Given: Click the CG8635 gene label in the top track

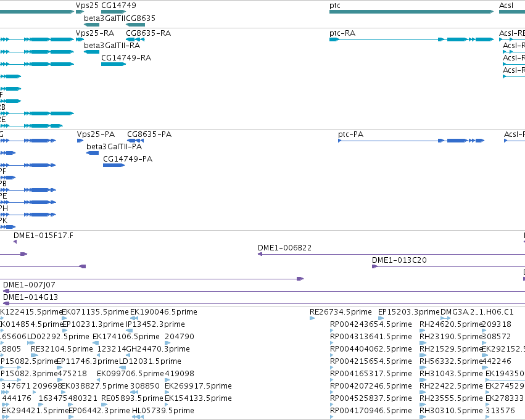Looking at the screenshot, I should pos(141,19).
